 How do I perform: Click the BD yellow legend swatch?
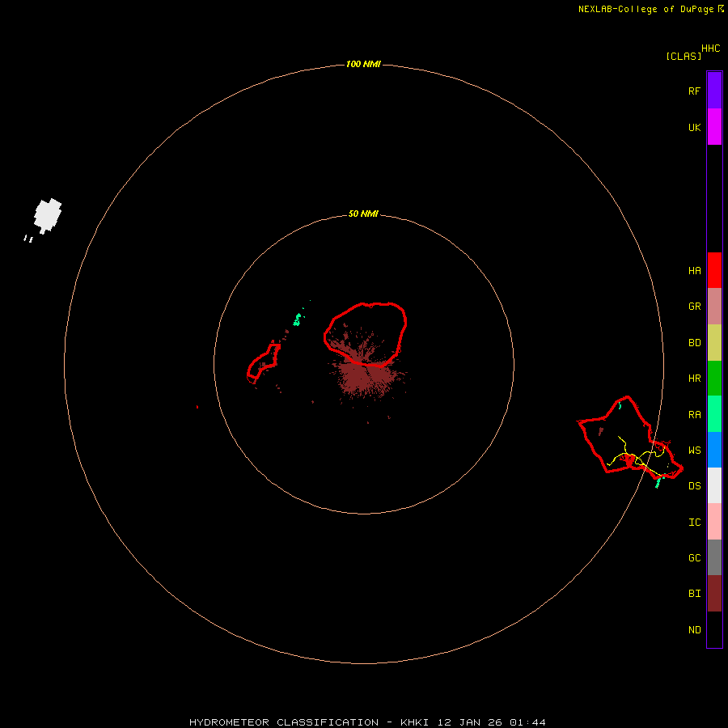[x=714, y=343]
